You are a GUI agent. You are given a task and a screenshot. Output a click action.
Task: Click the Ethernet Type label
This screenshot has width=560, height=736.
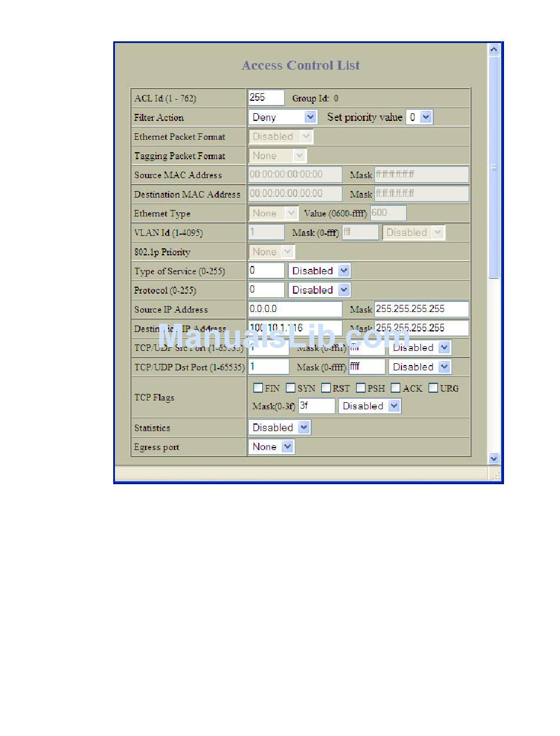coord(162,213)
